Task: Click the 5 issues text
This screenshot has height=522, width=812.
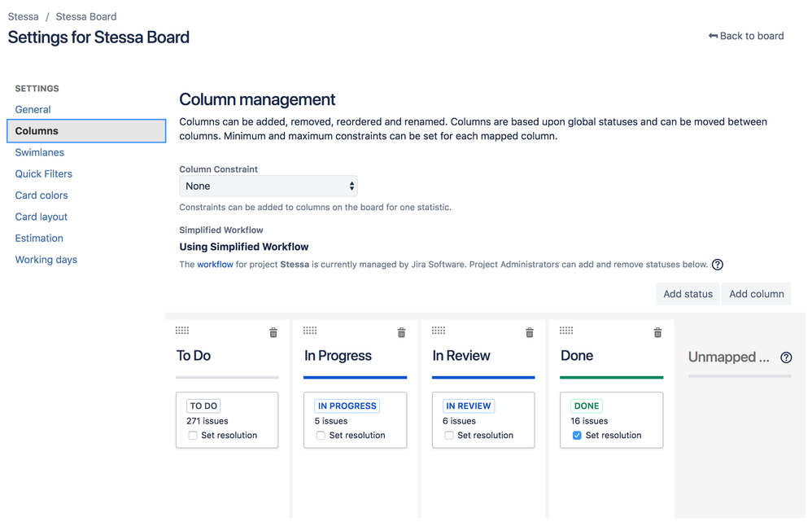Action: click(331, 421)
